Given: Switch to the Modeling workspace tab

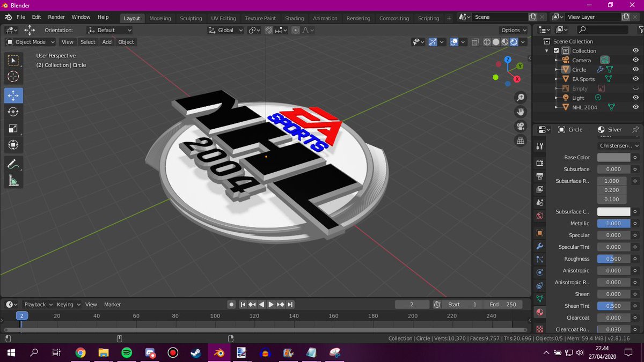Looking at the screenshot, I should (x=160, y=18).
